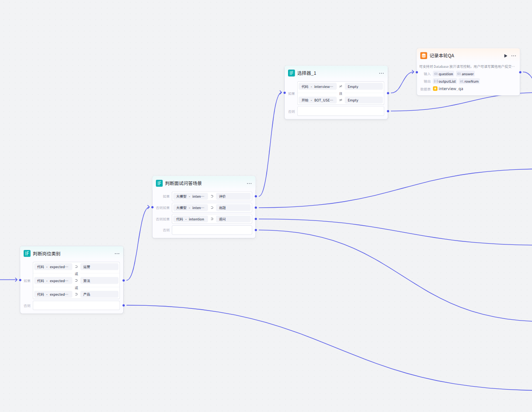532x412 pixels.
Task: Select the 选择器_1 node title
Action: pyautogui.click(x=306, y=73)
